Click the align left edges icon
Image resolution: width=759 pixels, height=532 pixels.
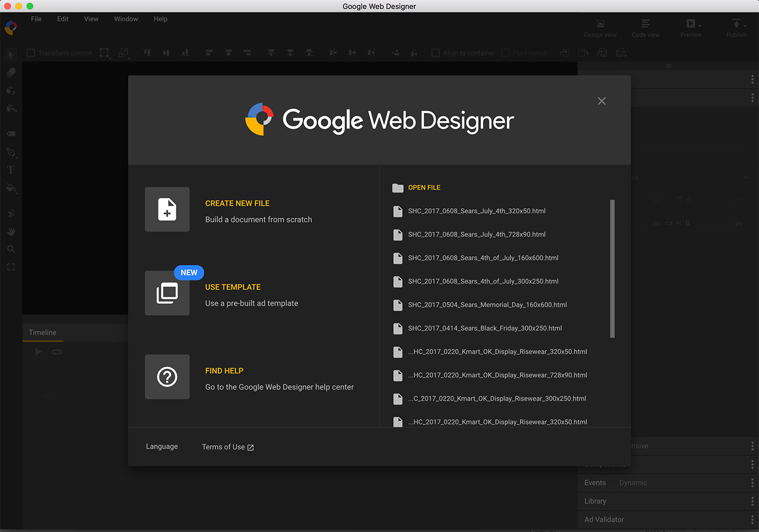(209, 52)
